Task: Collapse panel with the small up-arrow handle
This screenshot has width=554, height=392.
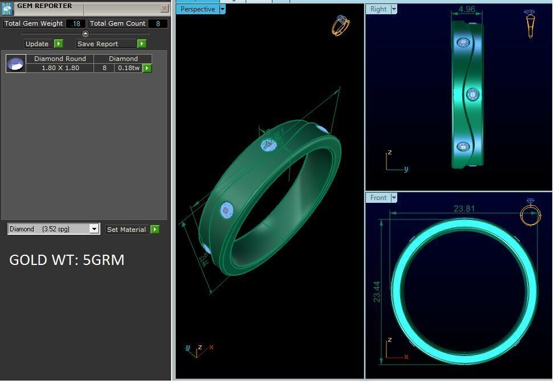Action: tap(85, 34)
